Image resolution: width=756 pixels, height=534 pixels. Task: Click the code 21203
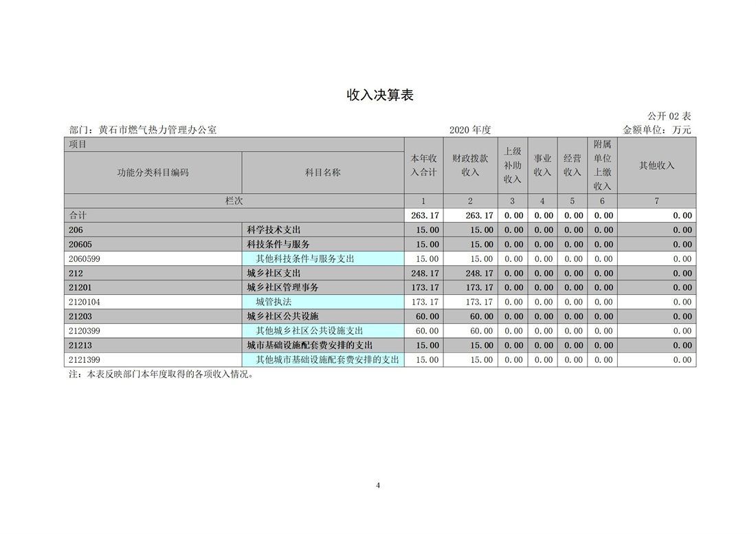tap(80, 317)
